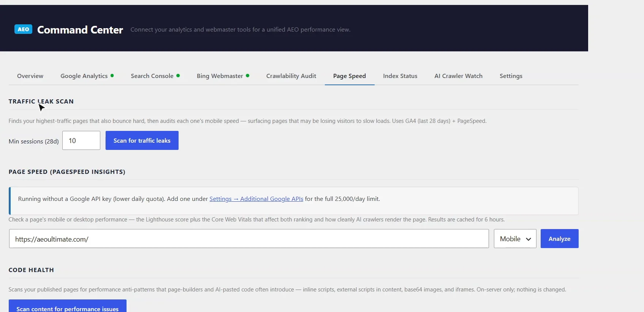Viewport: 644px width, 312px height.
Task: Click the AEO logo badge
Action: [x=23, y=29]
